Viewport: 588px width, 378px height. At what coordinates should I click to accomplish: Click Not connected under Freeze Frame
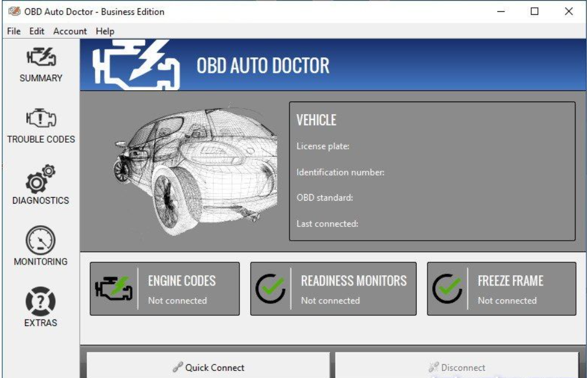pos(507,300)
